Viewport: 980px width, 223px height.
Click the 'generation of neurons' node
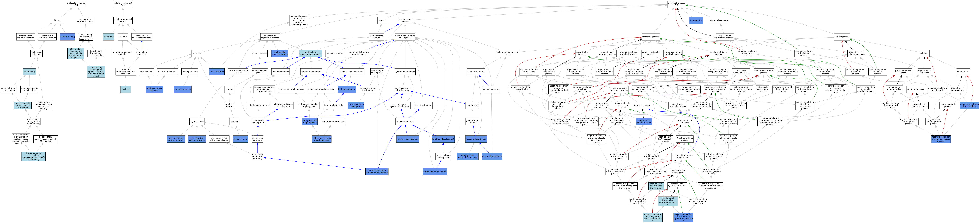[x=472, y=122]
